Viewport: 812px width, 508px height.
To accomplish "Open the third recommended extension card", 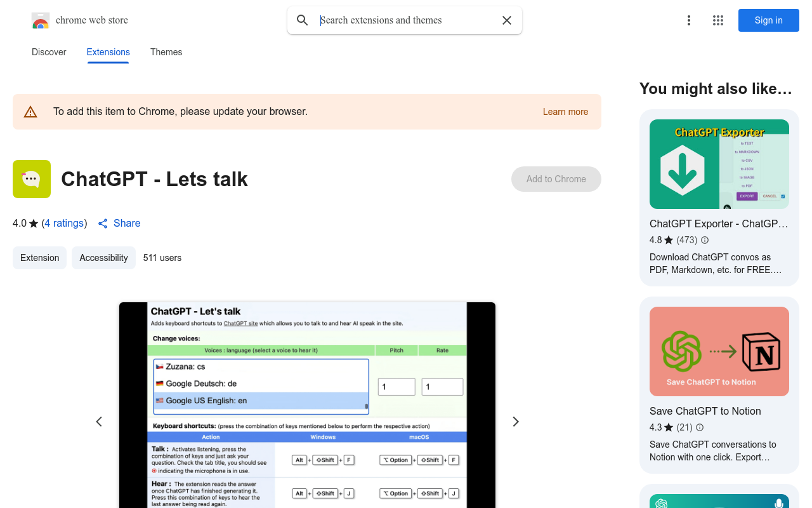I will point(719,497).
